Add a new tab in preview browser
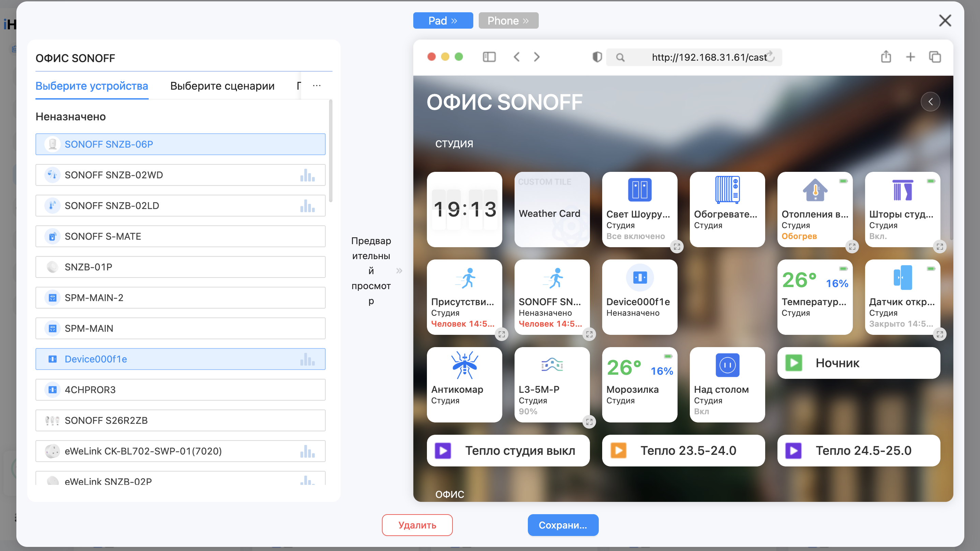The height and width of the screenshot is (551, 980). pyautogui.click(x=910, y=57)
